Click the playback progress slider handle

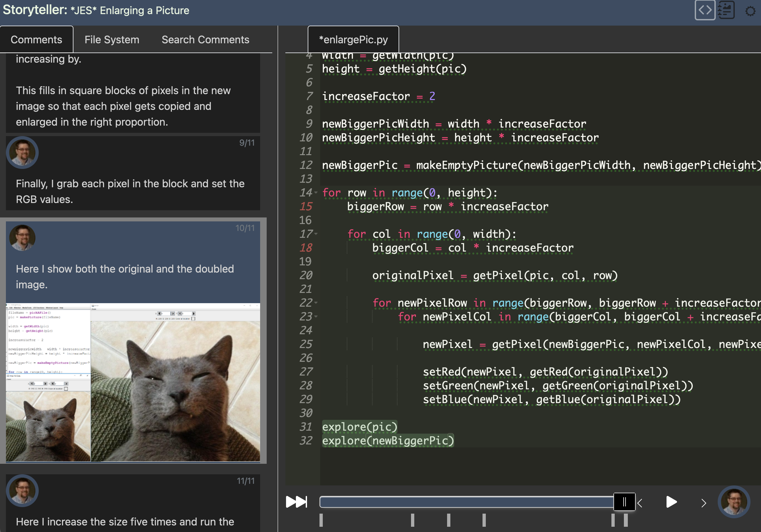625,502
